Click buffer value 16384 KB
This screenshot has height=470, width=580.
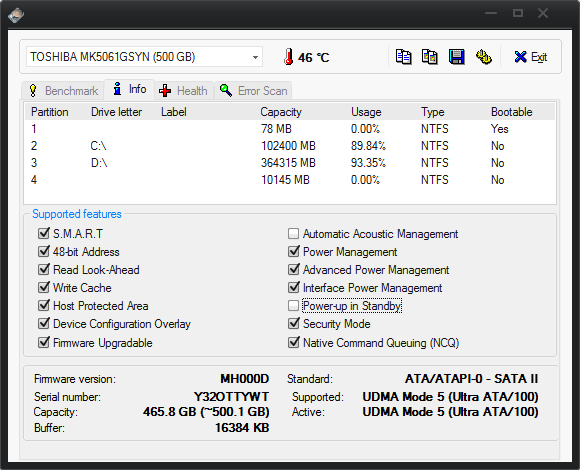tap(242, 427)
